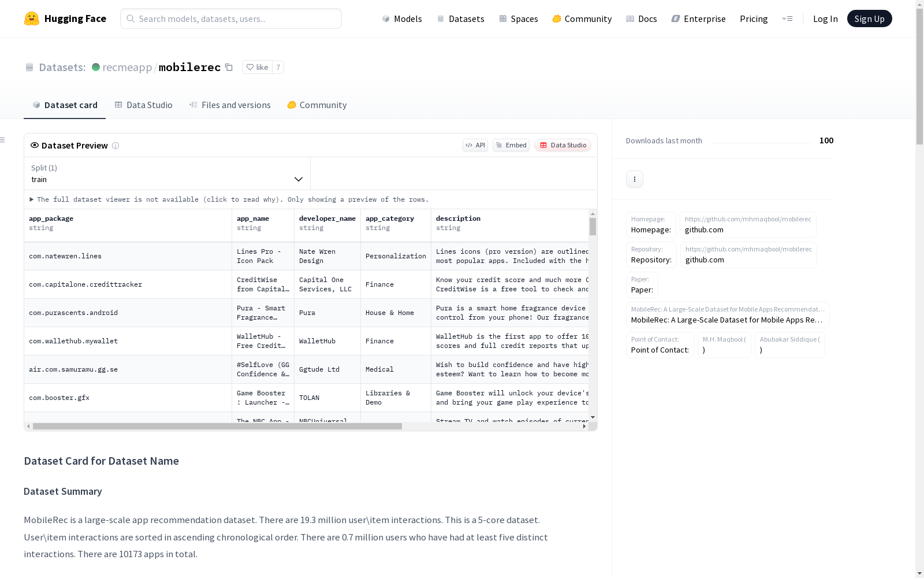
Task: Select the com.booster.gfx cell
Action: pos(128,398)
